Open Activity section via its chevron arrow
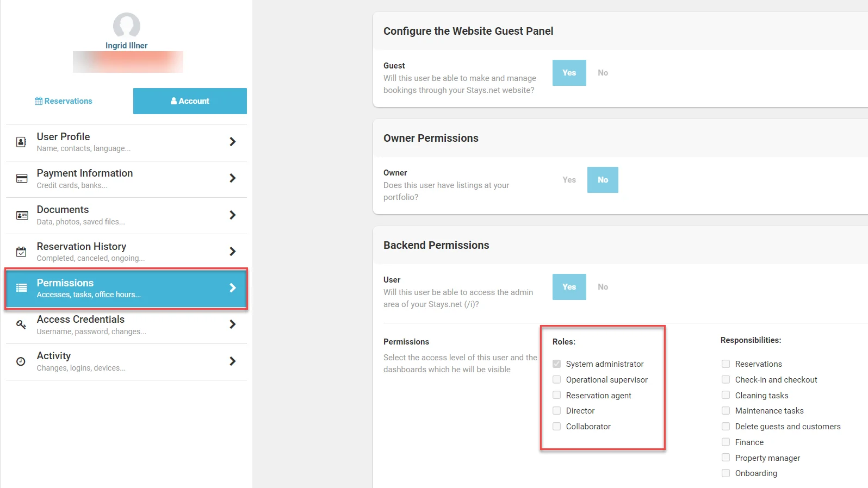The height and width of the screenshot is (488, 868). 233,361
